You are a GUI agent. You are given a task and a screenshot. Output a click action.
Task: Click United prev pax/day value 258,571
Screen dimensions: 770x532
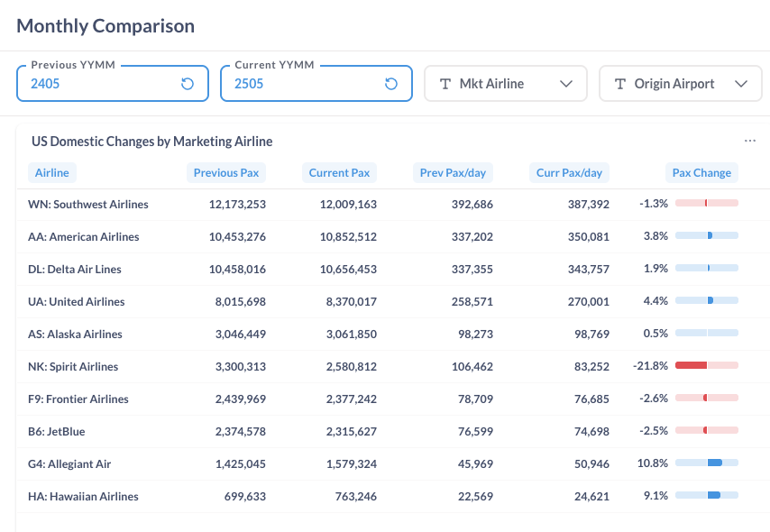472,301
